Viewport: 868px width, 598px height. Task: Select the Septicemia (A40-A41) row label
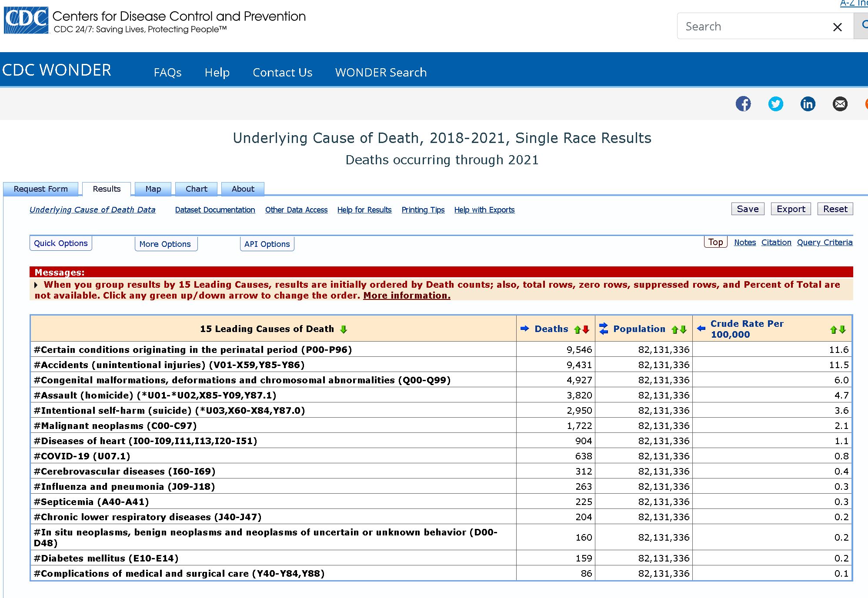click(92, 502)
